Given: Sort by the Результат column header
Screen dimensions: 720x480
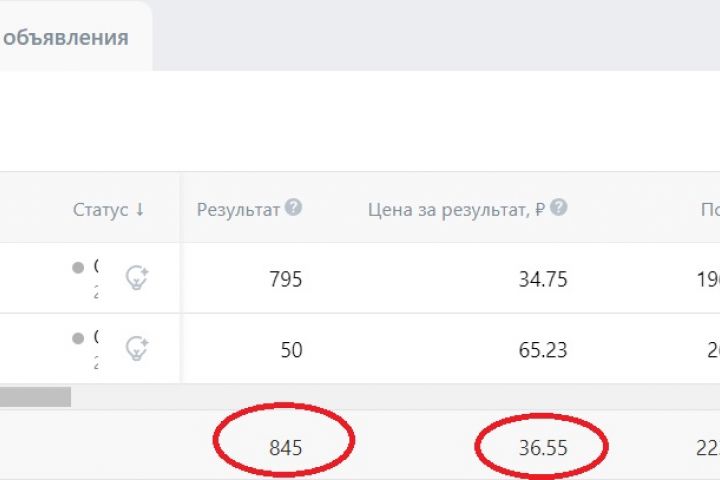Looking at the screenshot, I should pos(238,209).
